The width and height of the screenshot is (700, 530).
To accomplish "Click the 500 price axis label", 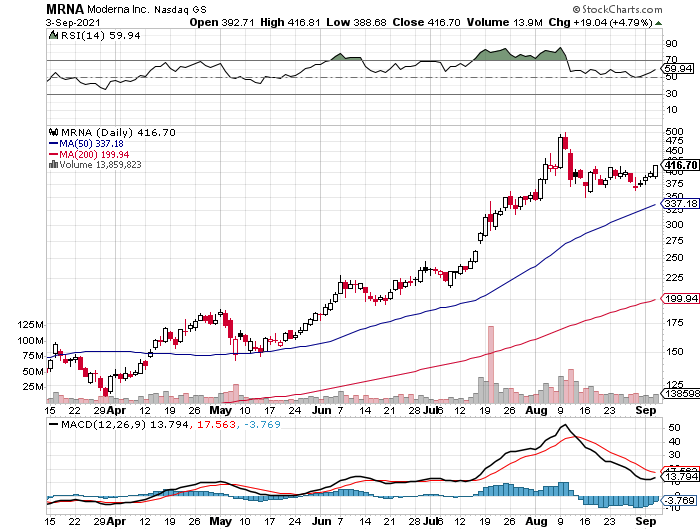I will [674, 131].
